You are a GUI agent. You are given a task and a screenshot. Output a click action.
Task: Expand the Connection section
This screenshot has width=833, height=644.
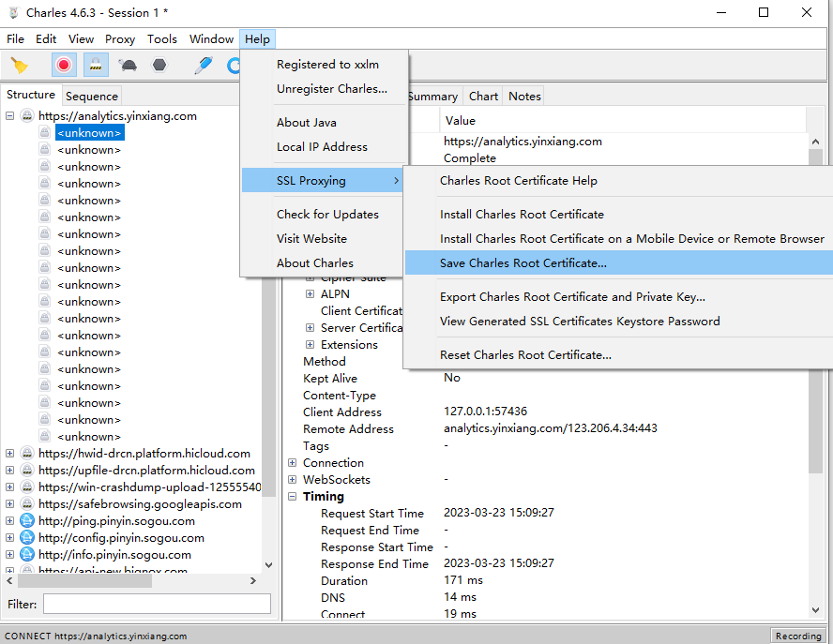point(292,463)
